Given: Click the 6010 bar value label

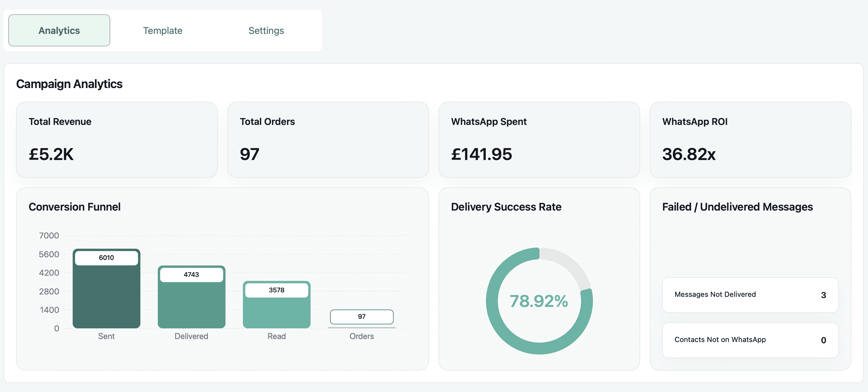Looking at the screenshot, I should click(x=106, y=258).
